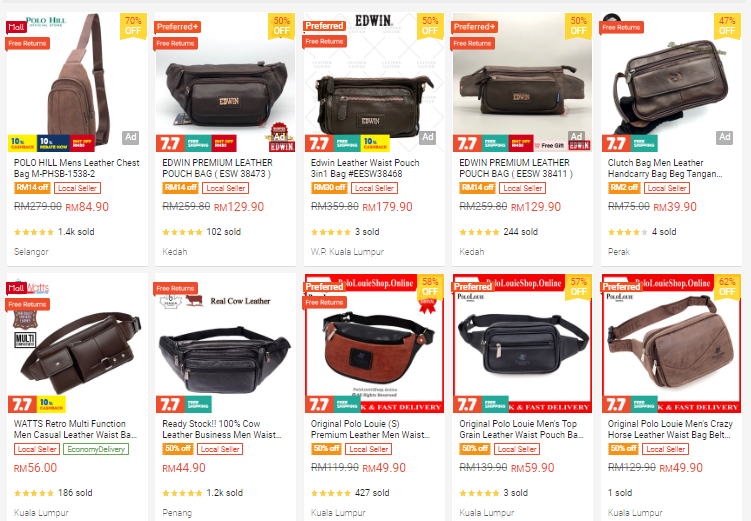Click the Mall badge on the Polo Hill product
This screenshot has height=521, width=751.
(x=16, y=27)
